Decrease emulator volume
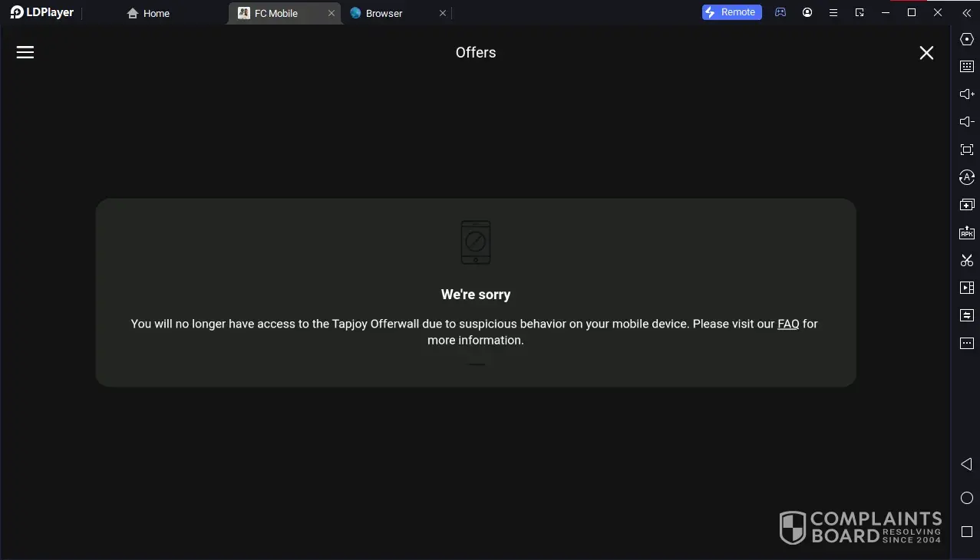The height and width of the screenshot is (560, 980). 967,122
